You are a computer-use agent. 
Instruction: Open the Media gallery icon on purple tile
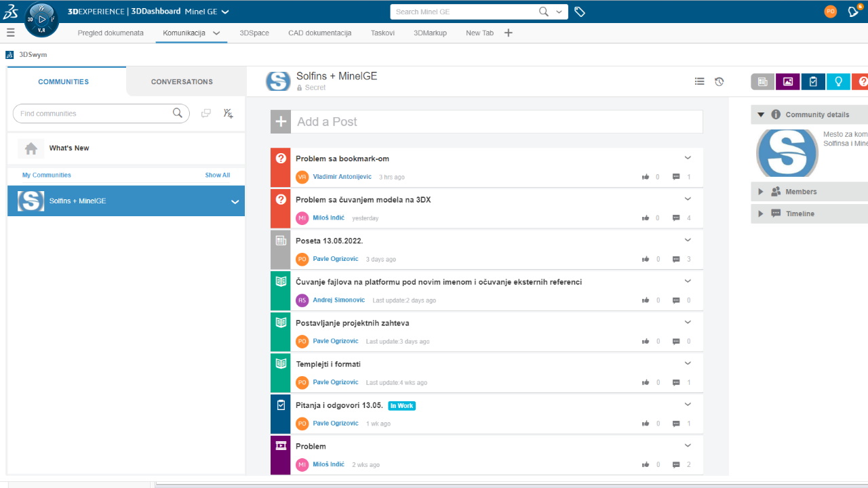tap(787, 81)
